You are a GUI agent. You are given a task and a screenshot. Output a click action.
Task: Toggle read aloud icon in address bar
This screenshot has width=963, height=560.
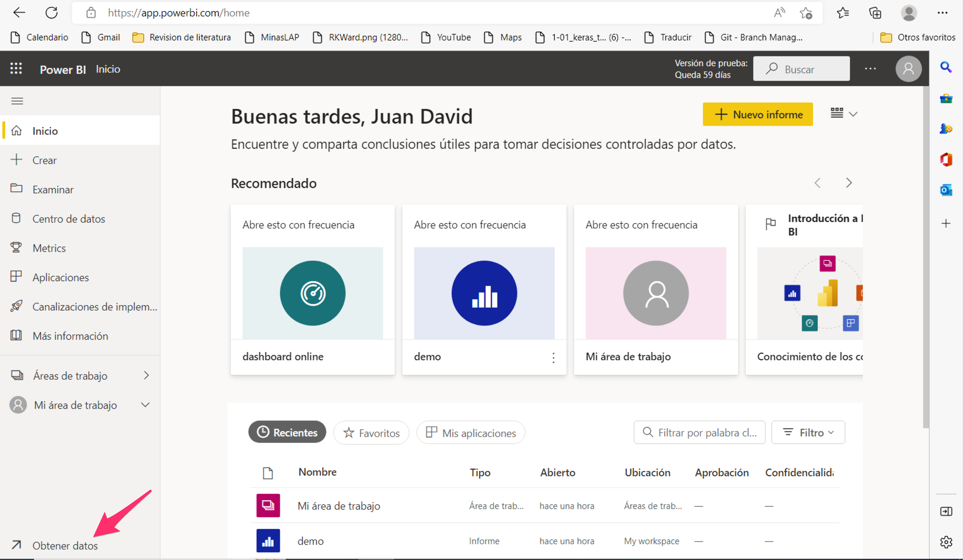pyautogui.click(x=779, y=13)
